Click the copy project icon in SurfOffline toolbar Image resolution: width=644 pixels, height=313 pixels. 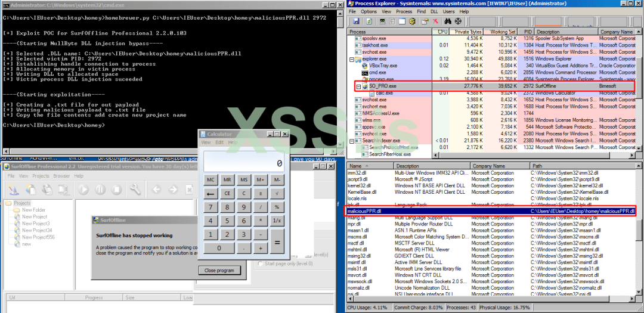click(x=47, y=190)
